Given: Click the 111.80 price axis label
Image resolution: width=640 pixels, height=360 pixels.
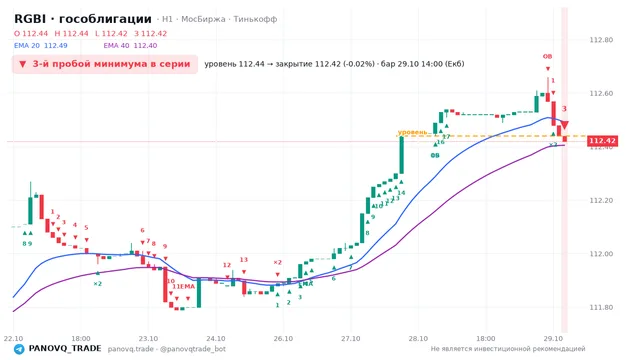Looking at the screenshot, I should tap(601, 307).
